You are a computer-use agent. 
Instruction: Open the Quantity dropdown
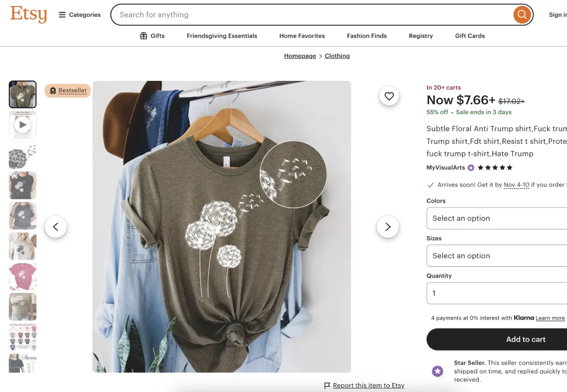(497, 293)
